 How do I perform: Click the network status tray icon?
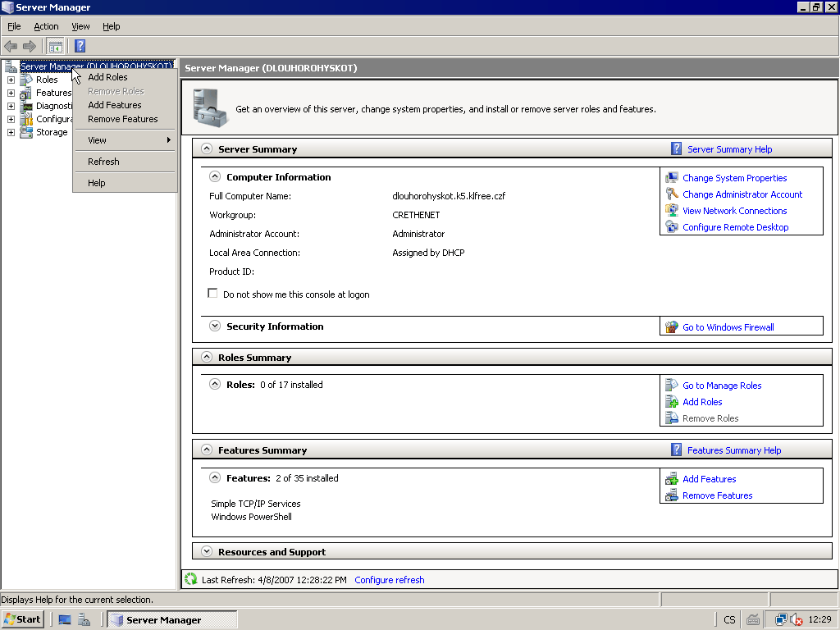781,620
